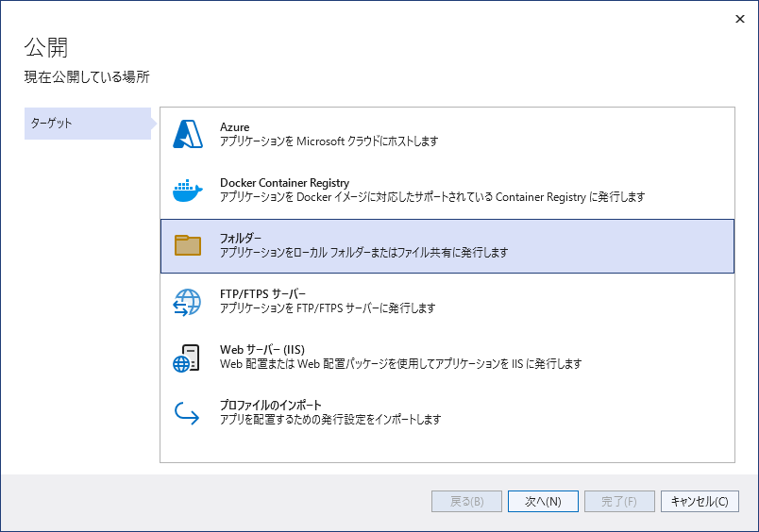The width and height of the screenshot is (759, 532).
Task: Choose the Web サーバー (IIS) title
Action: pos(261,349)
